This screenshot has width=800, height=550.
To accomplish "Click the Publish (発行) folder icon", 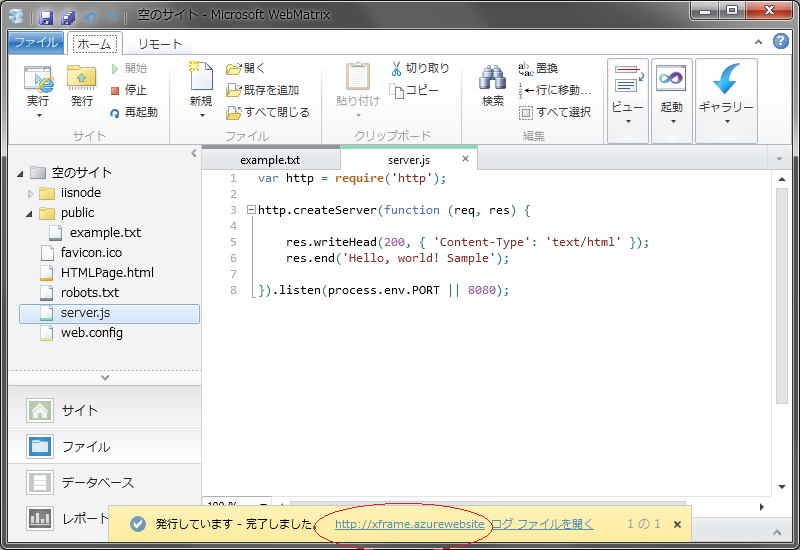I will tap(82, 79).
